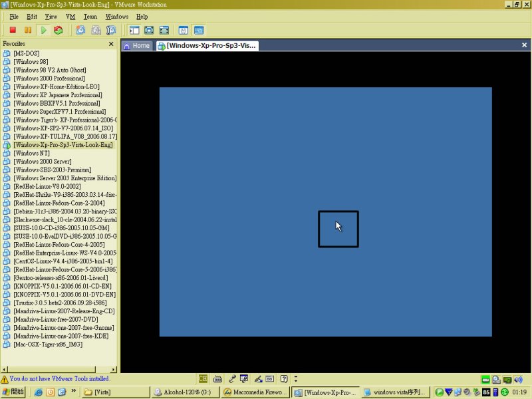Click the tray icon showing 85

pos(486,392)
